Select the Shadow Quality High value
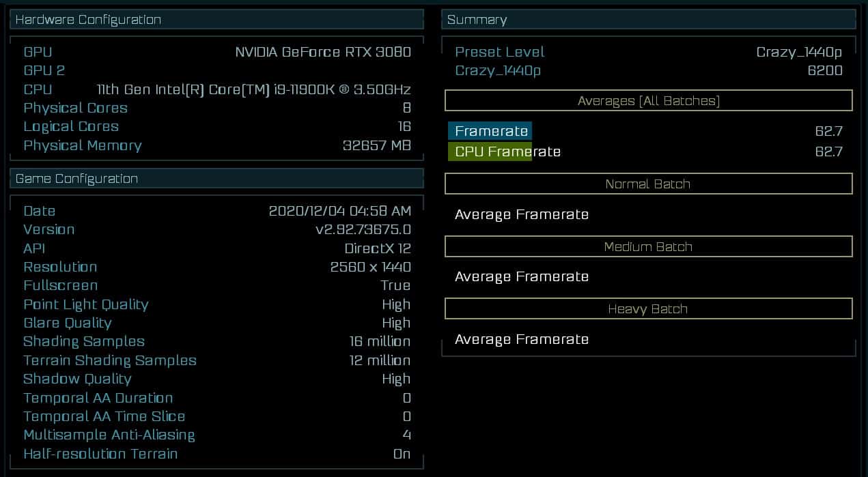 point(396,379)
